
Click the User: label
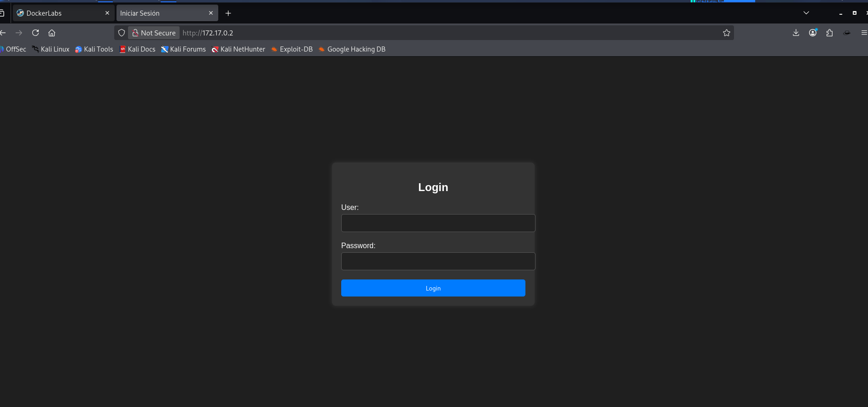point(350,208)
